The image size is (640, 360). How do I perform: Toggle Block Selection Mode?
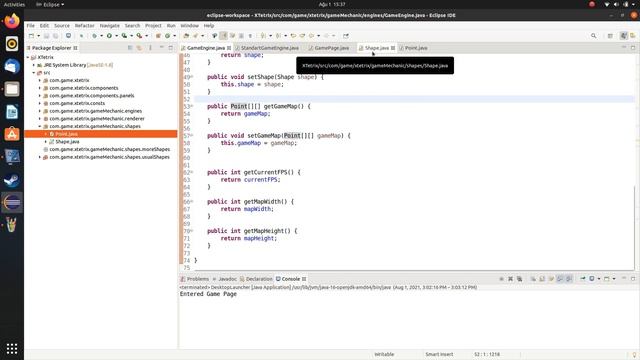coord(241,36)
